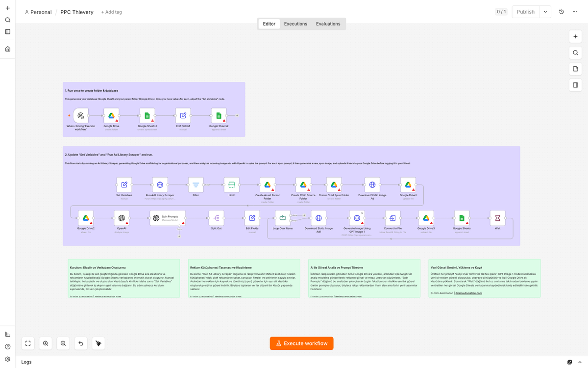The height and width of the screenshot is (368, 588).
Task: Open the Edit Fields node
Action: (252, 218)
